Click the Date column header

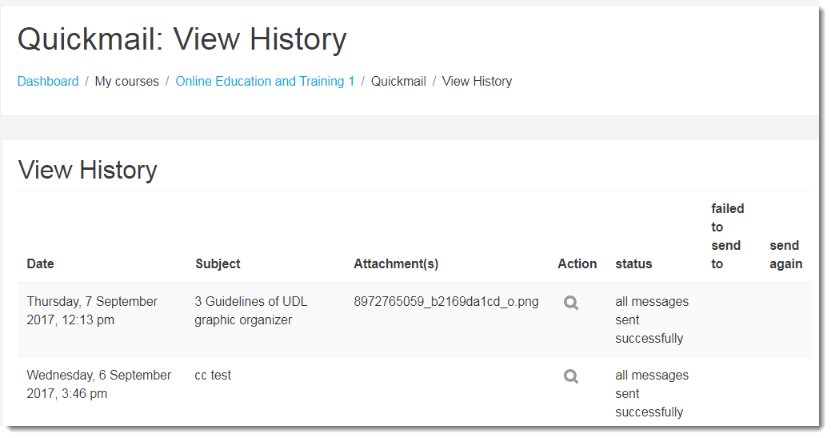click(41, 264)
